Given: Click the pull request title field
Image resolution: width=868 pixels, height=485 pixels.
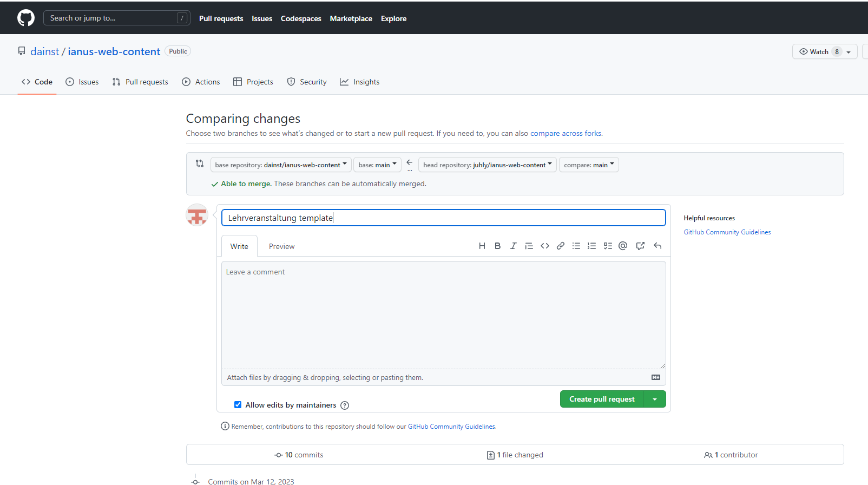Looking at the screenshot, I should [444, 218].
